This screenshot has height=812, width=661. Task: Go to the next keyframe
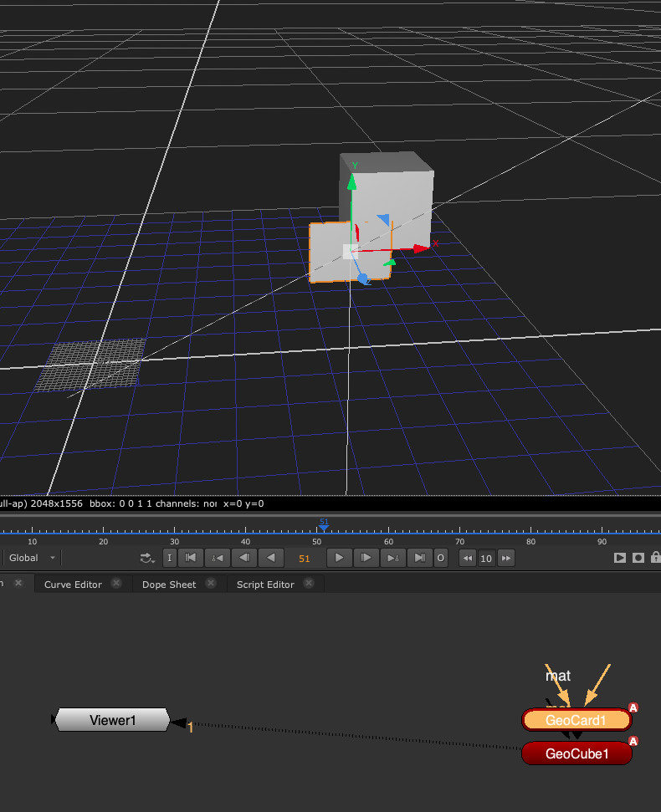[393, 558]
